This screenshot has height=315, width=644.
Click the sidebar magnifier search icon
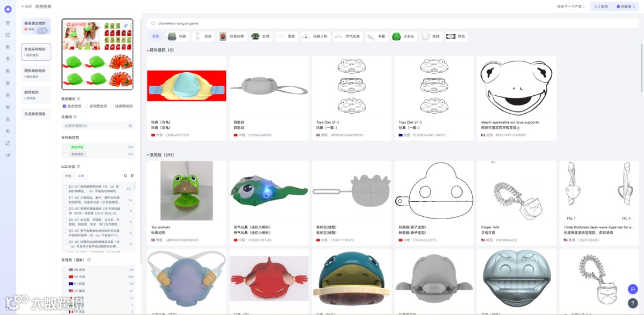click(x=8, y=131)
